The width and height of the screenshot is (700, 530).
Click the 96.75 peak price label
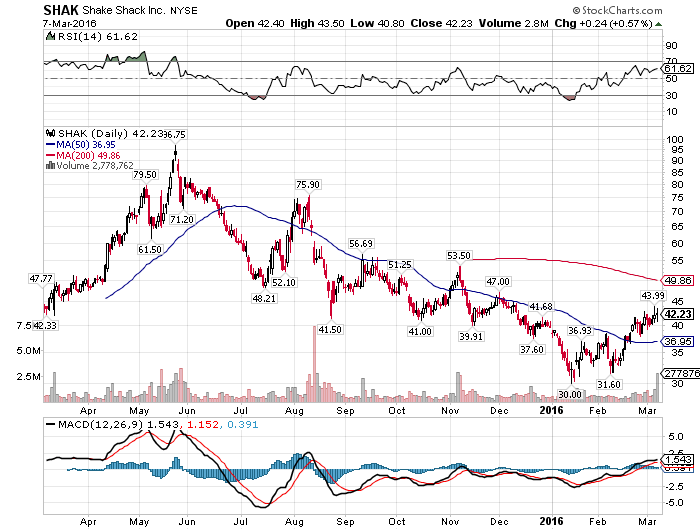(174, 134)
